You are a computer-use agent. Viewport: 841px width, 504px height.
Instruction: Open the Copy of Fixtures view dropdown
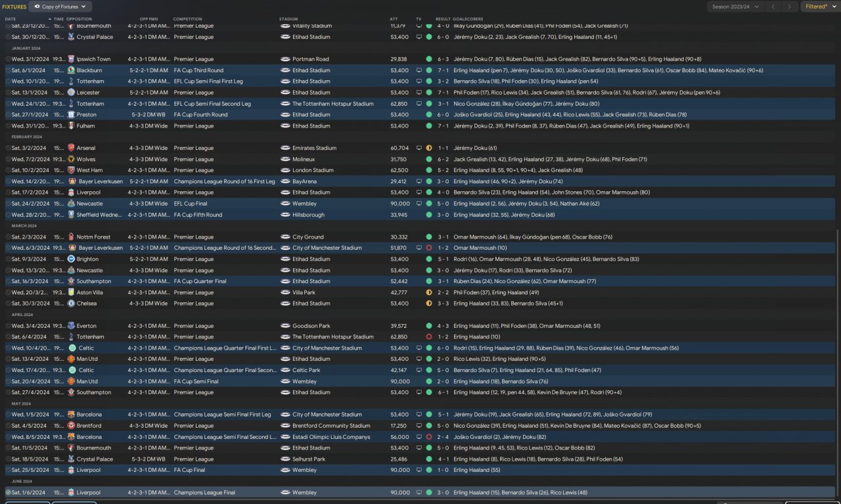click(x=62, y=7)
